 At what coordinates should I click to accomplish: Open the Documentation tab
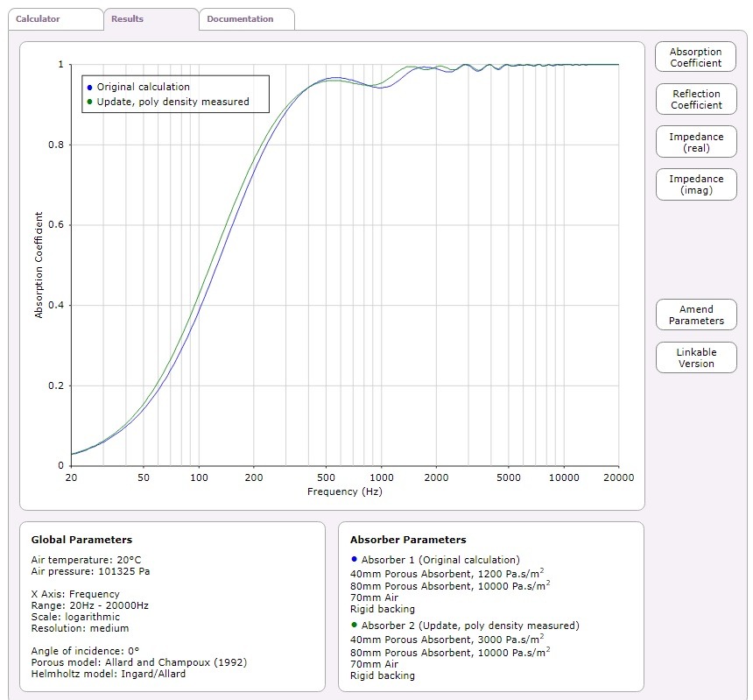[x=246, y=19]
